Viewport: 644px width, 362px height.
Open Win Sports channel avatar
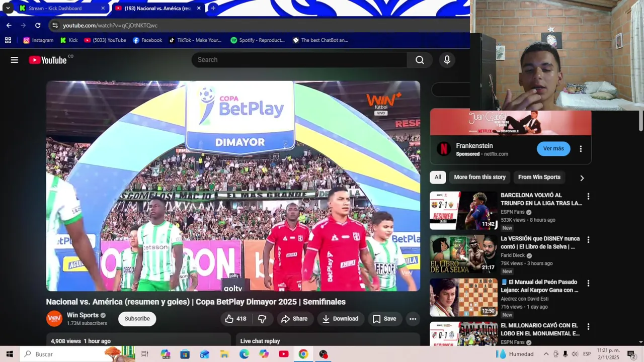click(54, 319)
